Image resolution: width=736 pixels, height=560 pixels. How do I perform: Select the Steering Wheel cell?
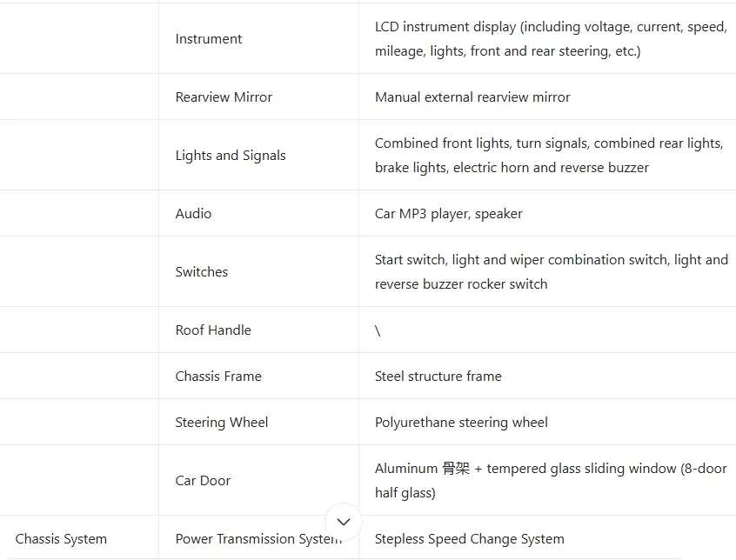(x=221, y=422)
